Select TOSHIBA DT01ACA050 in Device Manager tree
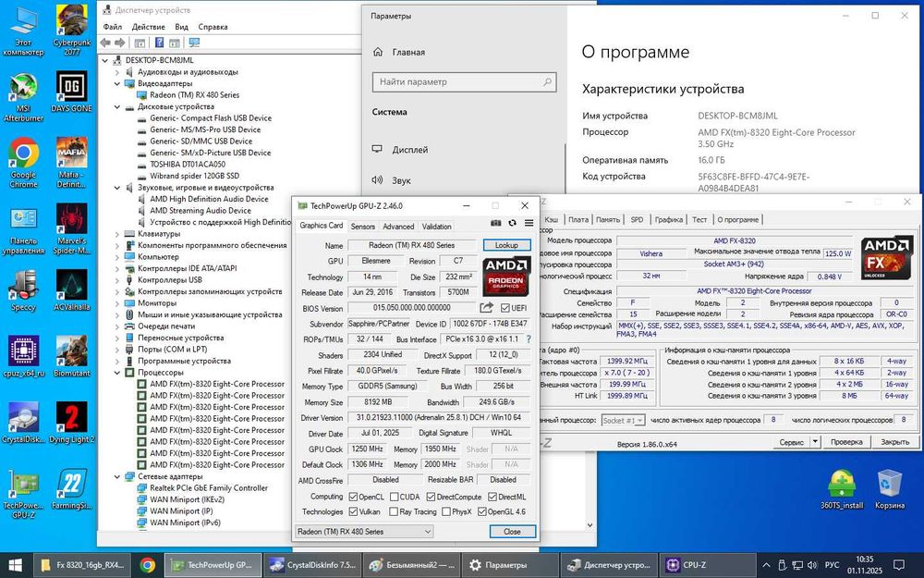This screenshot has width=924, height=578. pos(188,165)
